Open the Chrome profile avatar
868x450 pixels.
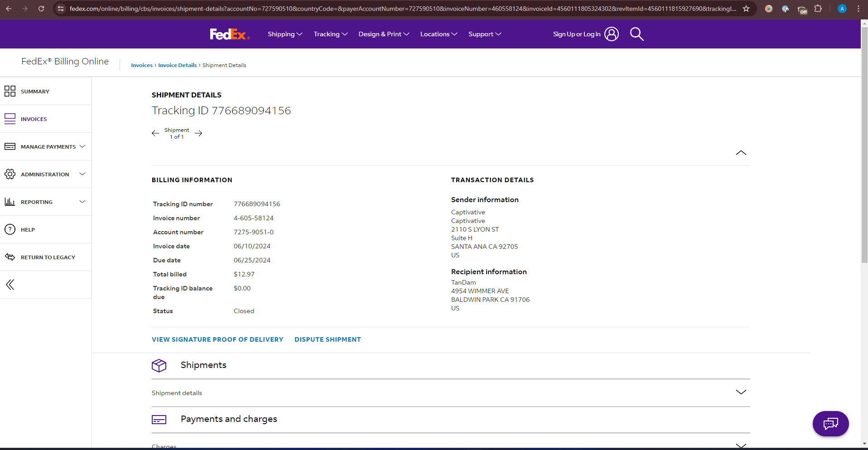(842, 9)
